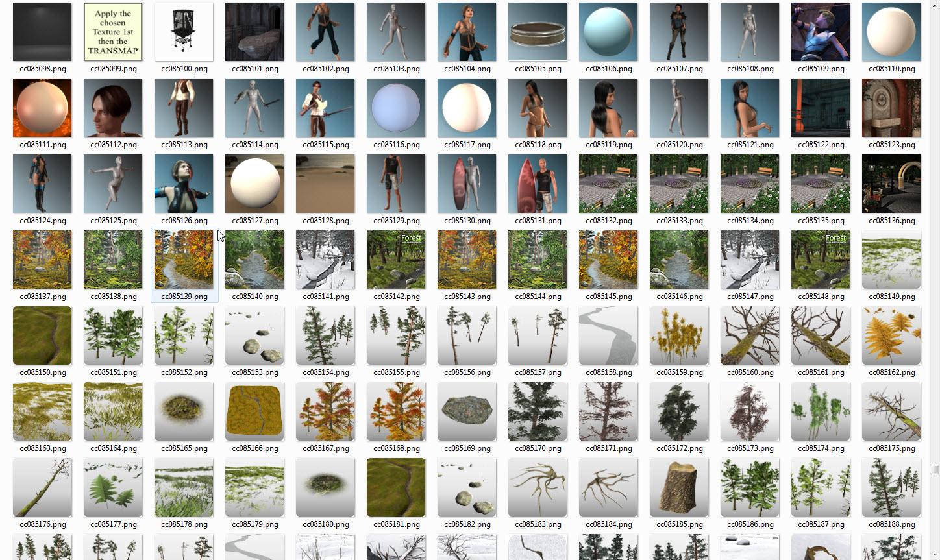Click the file name cc085124.png

pos(43,221)
